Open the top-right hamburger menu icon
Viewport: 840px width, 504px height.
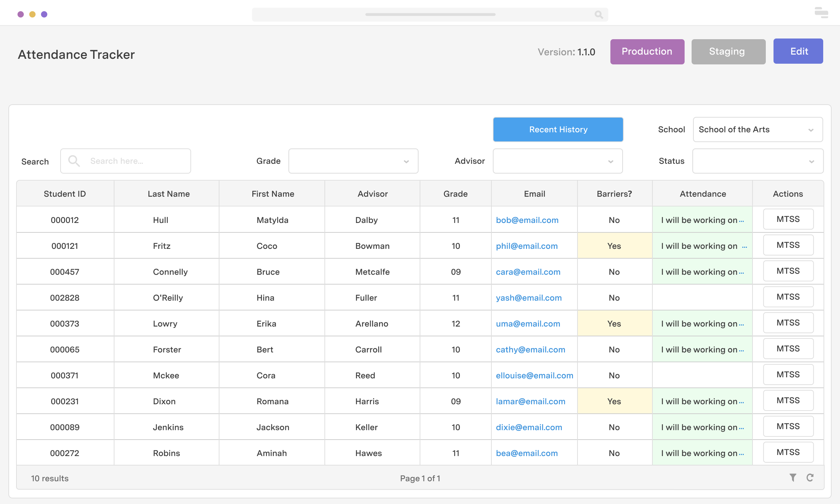[x=821, y=13]
